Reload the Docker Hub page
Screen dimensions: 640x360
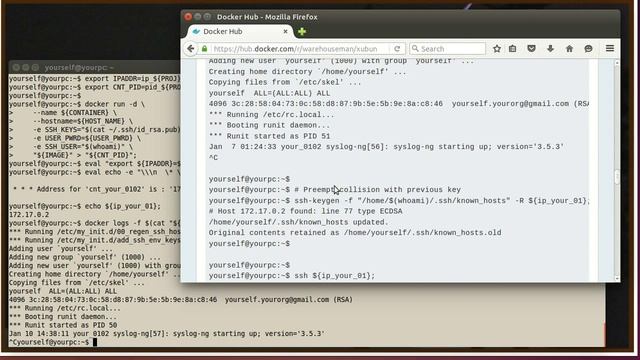coord(397,49)
